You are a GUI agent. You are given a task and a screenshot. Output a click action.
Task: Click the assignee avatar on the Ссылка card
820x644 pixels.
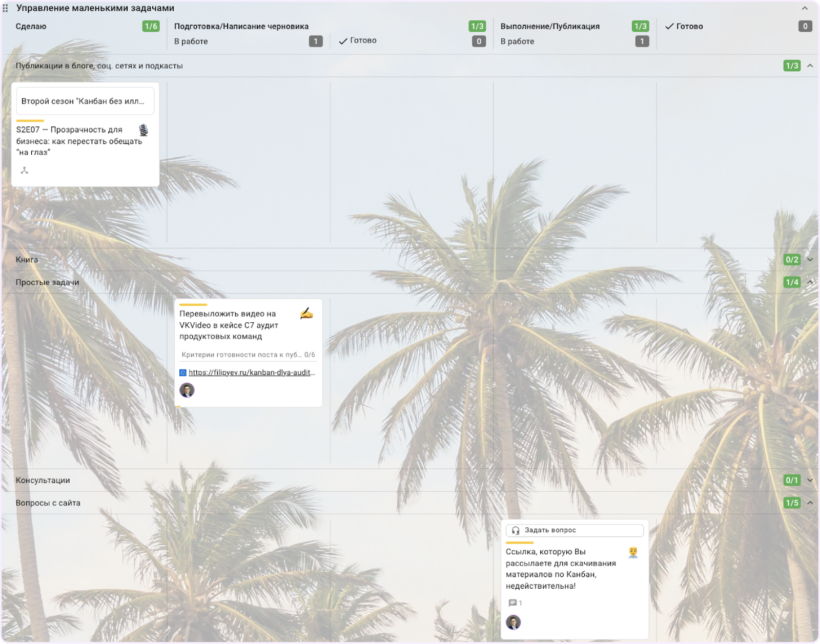click(514, 622)
